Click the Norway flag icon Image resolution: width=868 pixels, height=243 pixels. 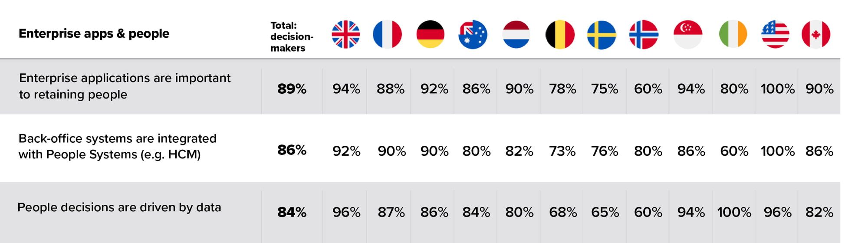click(644, 34)
